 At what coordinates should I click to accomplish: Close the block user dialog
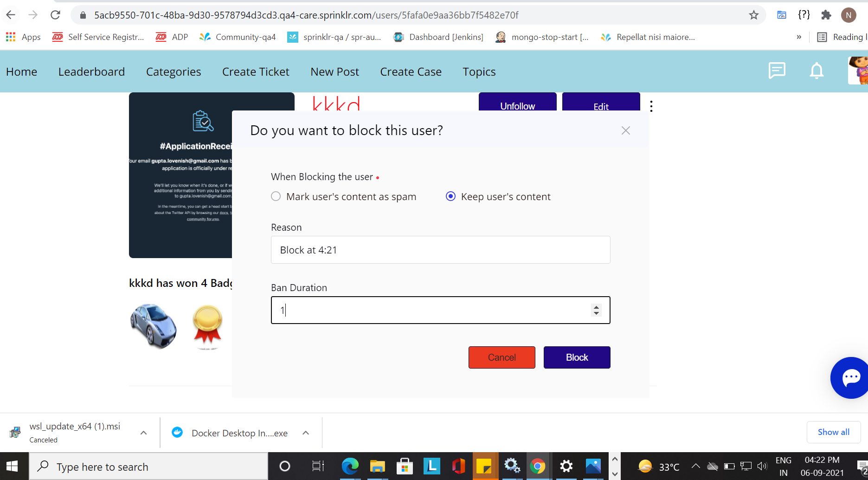tap(625, 130)
